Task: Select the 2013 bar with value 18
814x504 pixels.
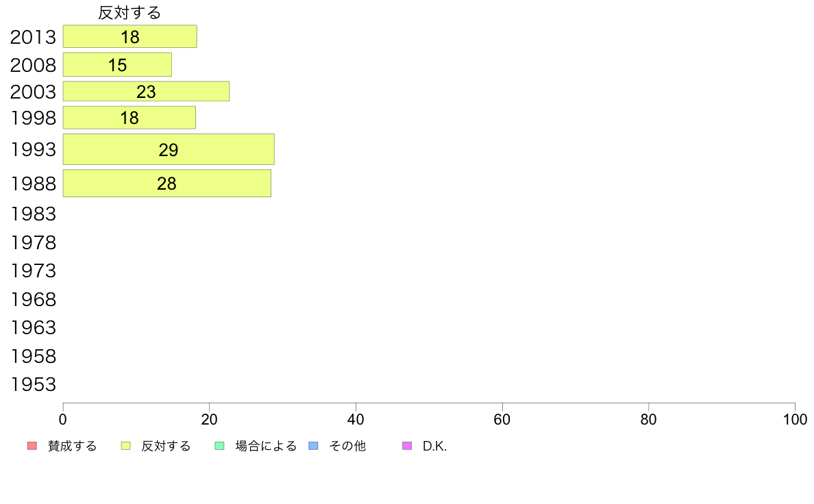Action: coord(129,36)
